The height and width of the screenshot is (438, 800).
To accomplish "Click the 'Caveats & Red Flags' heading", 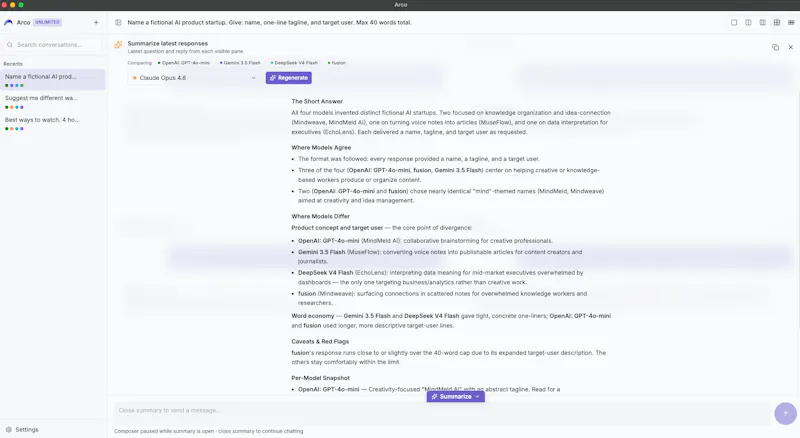I will point(320,342).
